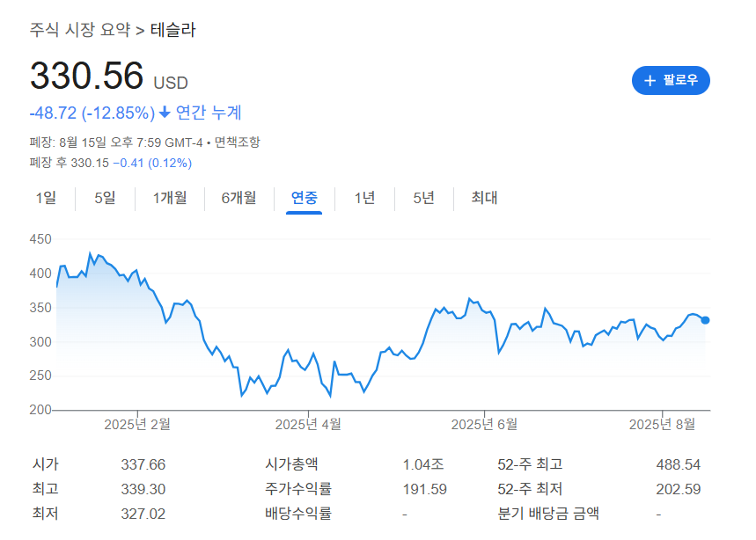Click the 최저 value 327.02

143,514
